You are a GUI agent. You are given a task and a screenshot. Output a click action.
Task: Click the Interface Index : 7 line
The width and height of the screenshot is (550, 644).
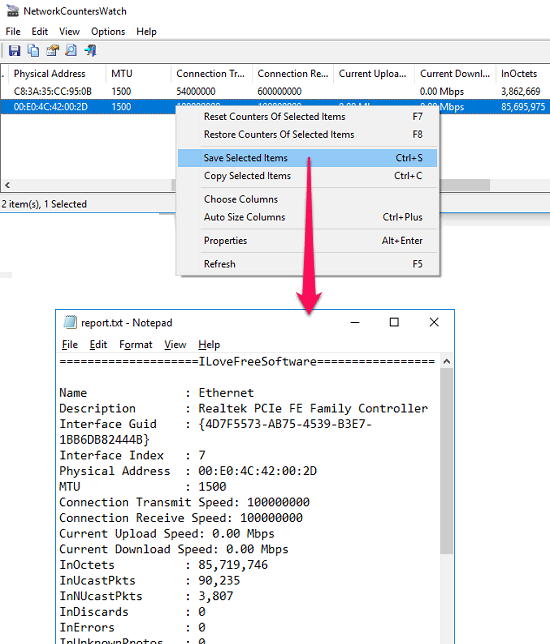[x=132, y=455]
